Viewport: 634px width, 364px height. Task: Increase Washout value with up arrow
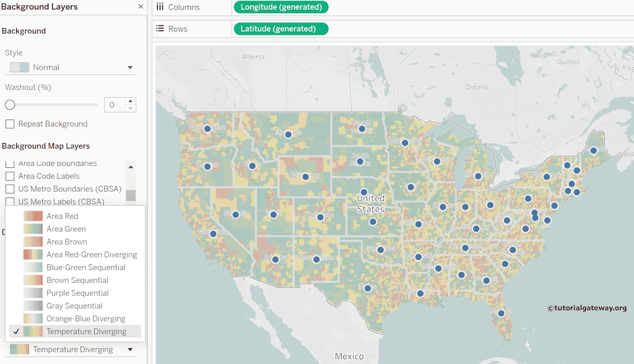click(x=130, y=101)
